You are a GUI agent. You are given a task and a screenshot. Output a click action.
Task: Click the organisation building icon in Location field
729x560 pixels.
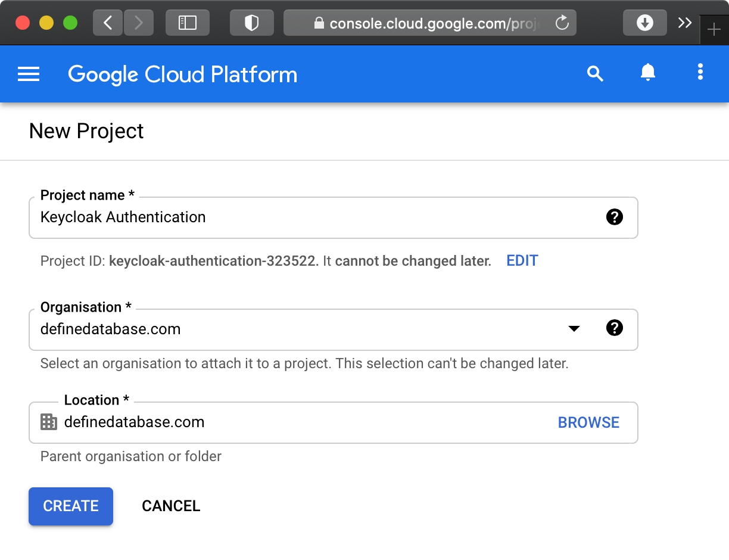(48, 422)
